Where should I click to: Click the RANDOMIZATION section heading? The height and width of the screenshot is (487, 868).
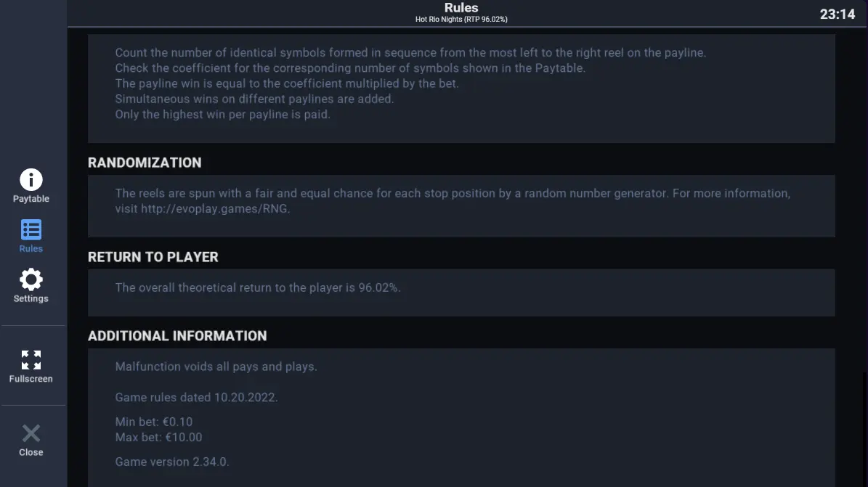(x=145, y=163)
